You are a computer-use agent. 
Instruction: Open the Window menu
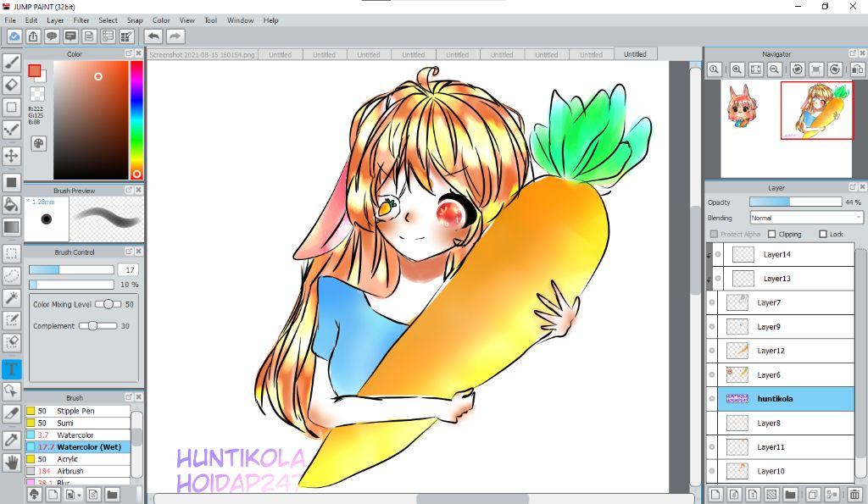click(x=240, y=20)
